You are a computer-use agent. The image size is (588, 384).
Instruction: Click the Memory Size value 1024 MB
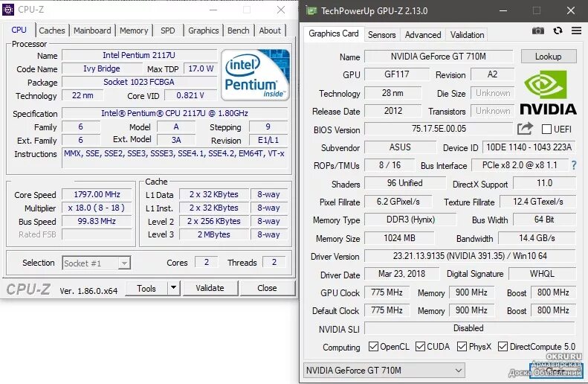[399, 238]
